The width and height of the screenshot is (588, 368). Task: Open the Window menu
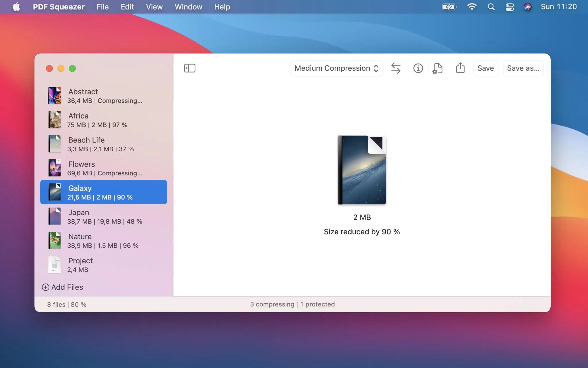pyautogui.click(x=188, y=7)
